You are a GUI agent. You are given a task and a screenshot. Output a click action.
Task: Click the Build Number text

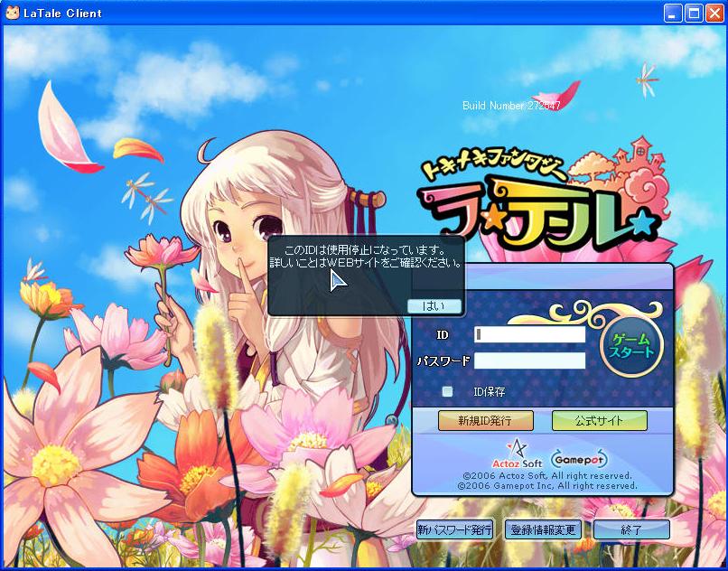pos(511,106)
